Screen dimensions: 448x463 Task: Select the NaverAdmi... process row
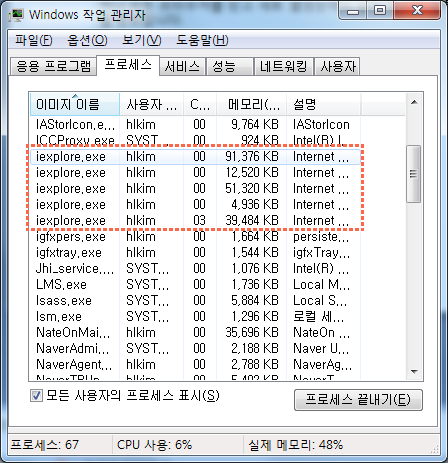coord(195,348)
